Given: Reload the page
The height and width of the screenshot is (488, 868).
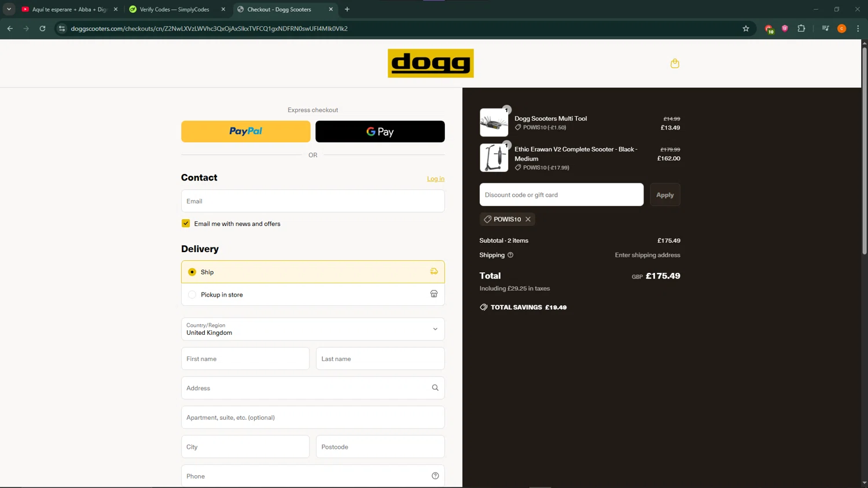Looking at the screenshot, I should 42,28.
